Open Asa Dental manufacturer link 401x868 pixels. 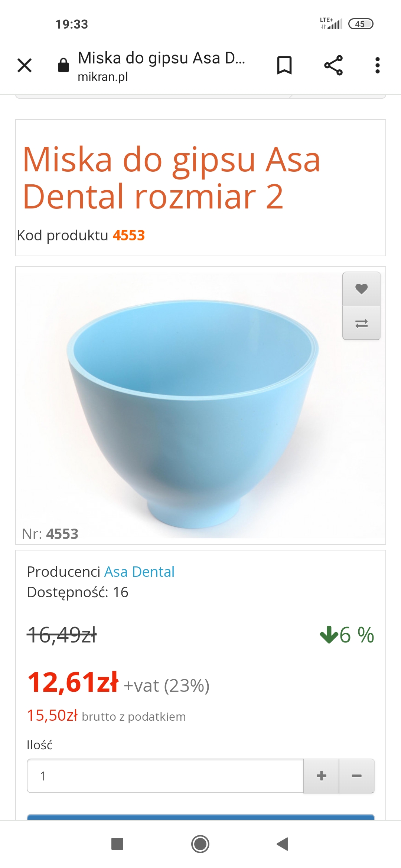click(139, 572)
